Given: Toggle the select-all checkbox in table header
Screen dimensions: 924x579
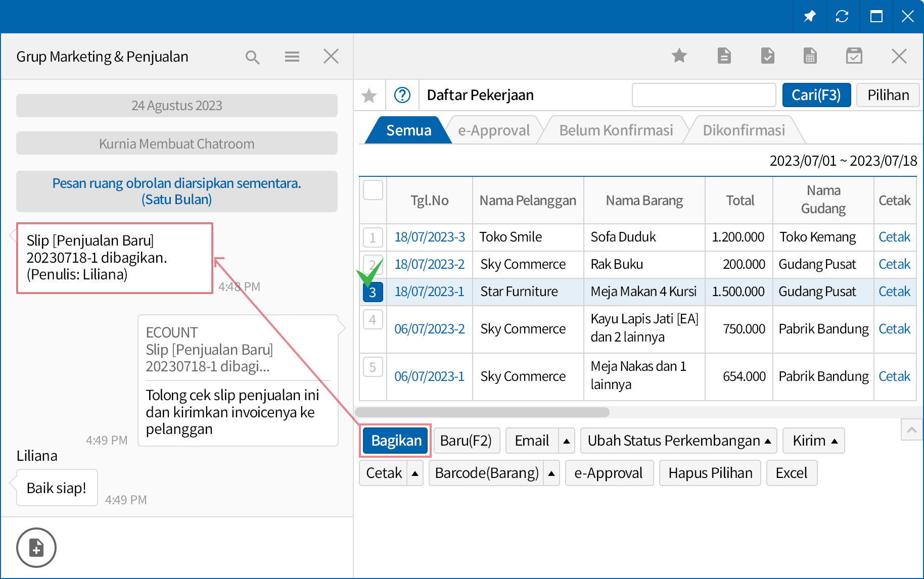Looking at the screenshot, I should click(x=373, y=190).
